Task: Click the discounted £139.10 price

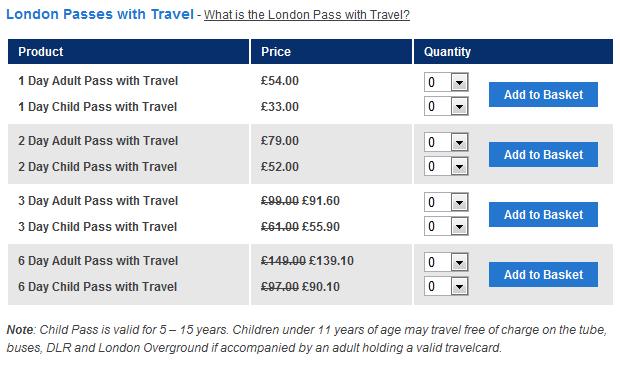Action: pos(331,261)
